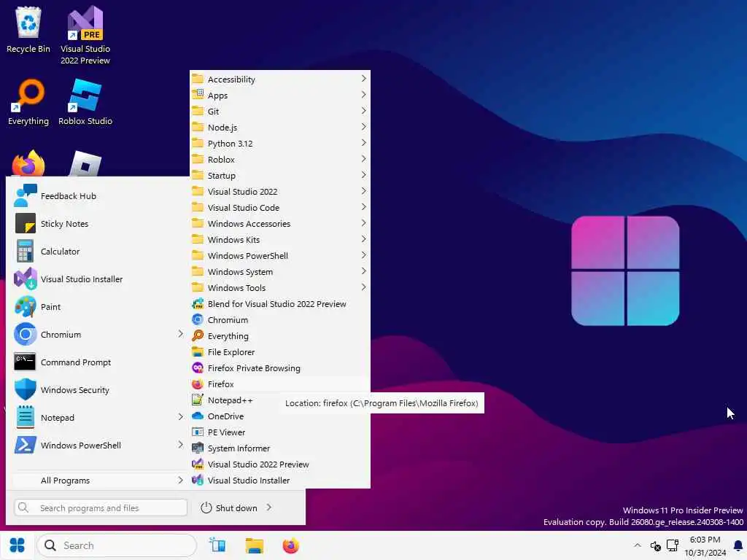The width and height of the screenshot is (747, 560).
Task: Expand Chromium jump list arrow
Action: pyautogui.click(x=181, y=334)
